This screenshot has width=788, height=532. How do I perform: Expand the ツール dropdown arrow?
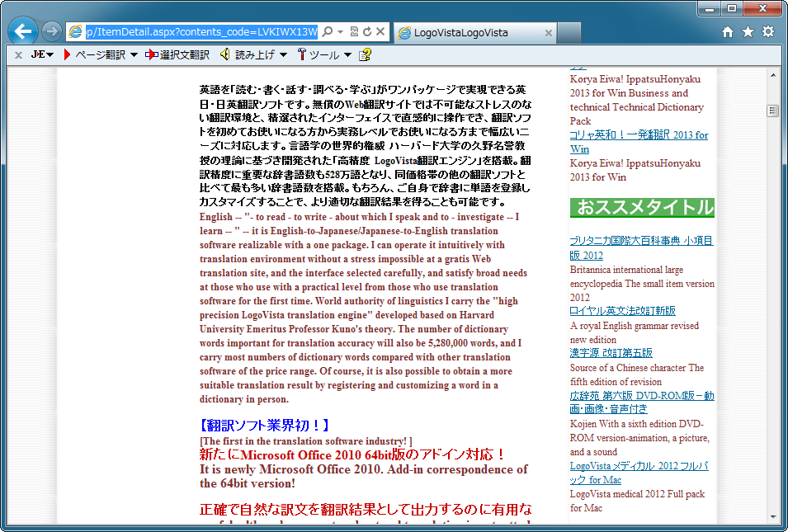pyautogui.click(x=347, y=54)
